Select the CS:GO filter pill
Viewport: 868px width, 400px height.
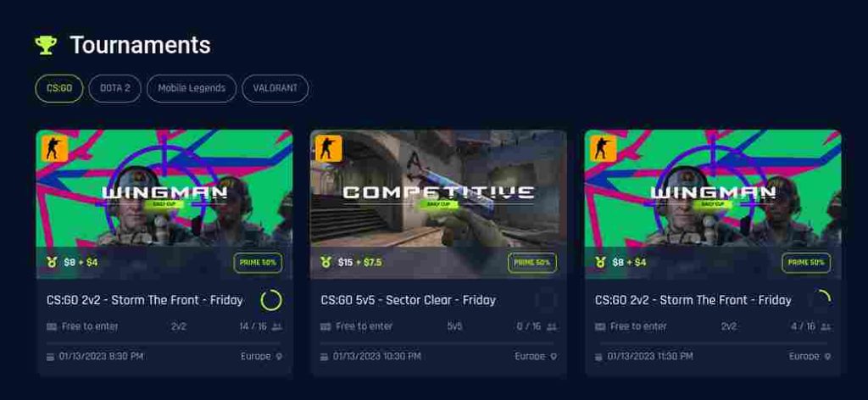(x=59, y=88)
